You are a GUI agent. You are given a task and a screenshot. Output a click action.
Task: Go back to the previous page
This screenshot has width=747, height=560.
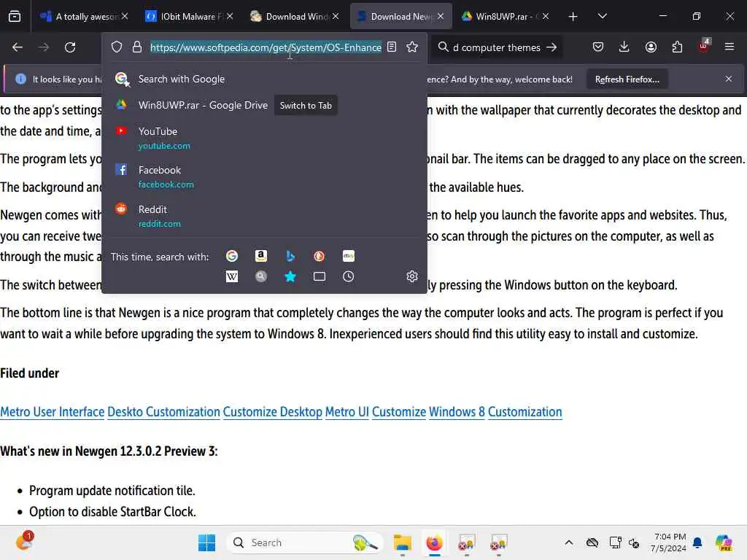click(x=18, y=47)
